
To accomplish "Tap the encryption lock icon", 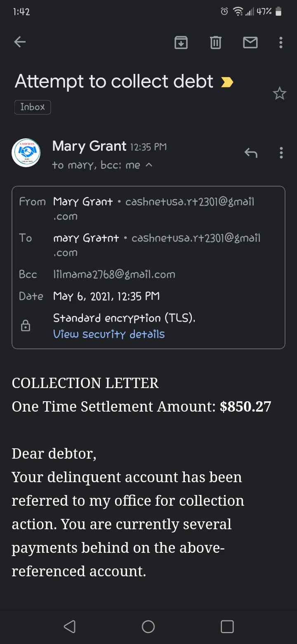I will (26, 326).
